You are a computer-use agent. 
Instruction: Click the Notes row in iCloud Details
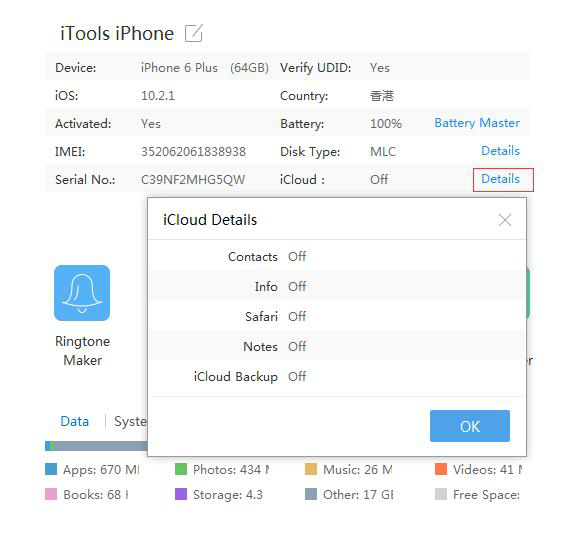pos(337,346)
